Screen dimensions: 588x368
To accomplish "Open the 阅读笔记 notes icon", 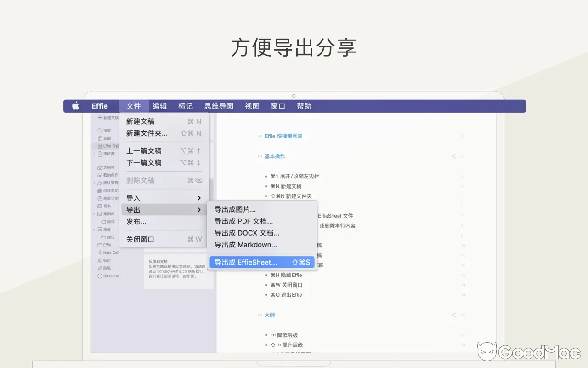I will coord(99,191).
